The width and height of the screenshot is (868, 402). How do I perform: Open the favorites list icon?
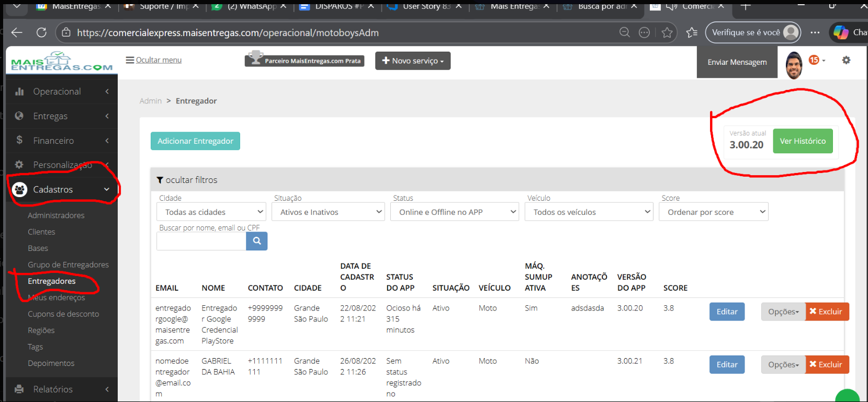[x=692, y=32]
